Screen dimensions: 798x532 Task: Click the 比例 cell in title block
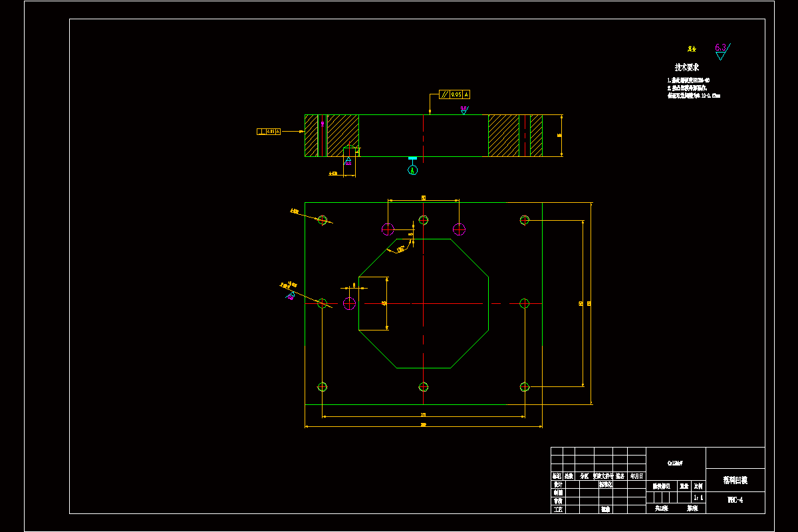click(x=698, y=486)
